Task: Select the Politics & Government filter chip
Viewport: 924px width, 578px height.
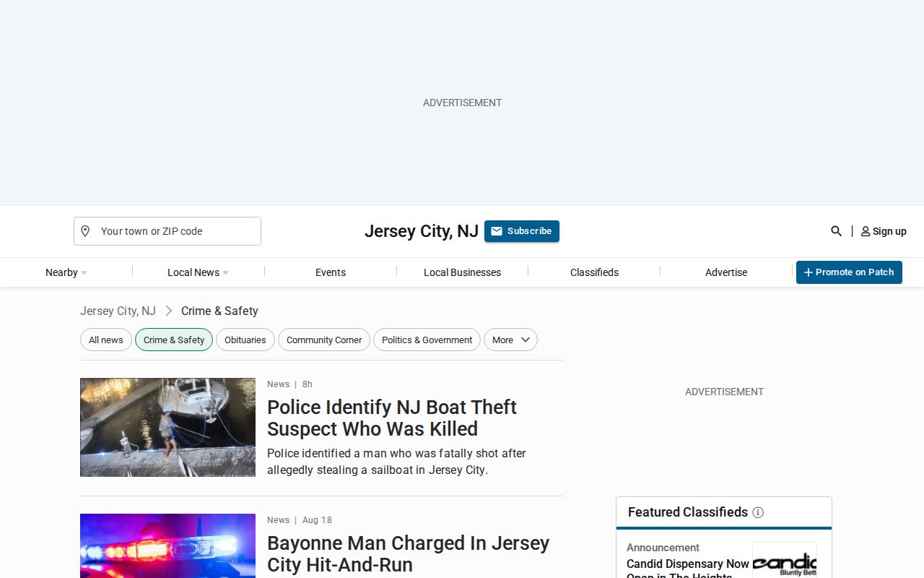Action: click(427, 340)
